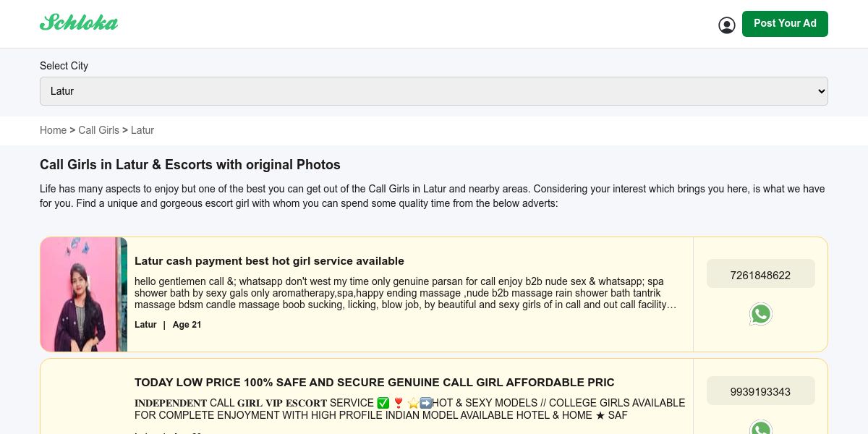
Task: Open the Call Girls breadcrumb link
Action: click(98, 130)
